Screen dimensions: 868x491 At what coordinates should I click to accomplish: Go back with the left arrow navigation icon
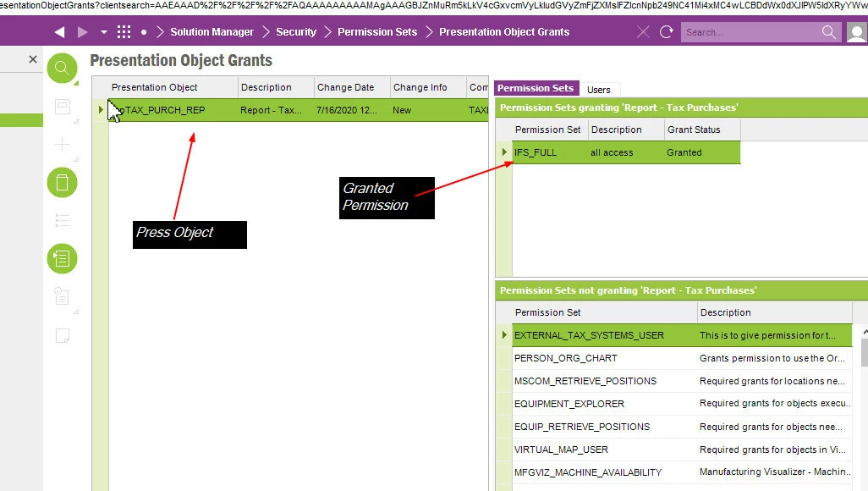(x=60, y=32)
